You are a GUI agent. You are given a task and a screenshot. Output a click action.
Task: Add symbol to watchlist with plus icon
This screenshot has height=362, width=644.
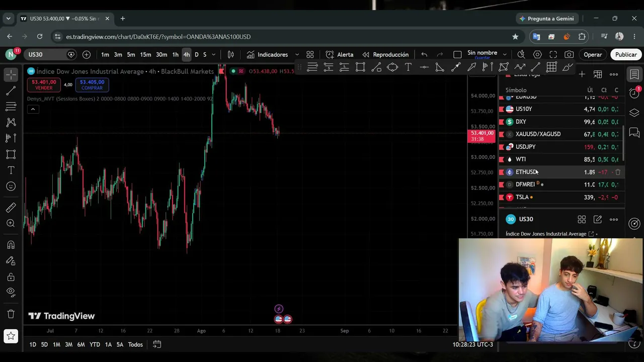582,74
